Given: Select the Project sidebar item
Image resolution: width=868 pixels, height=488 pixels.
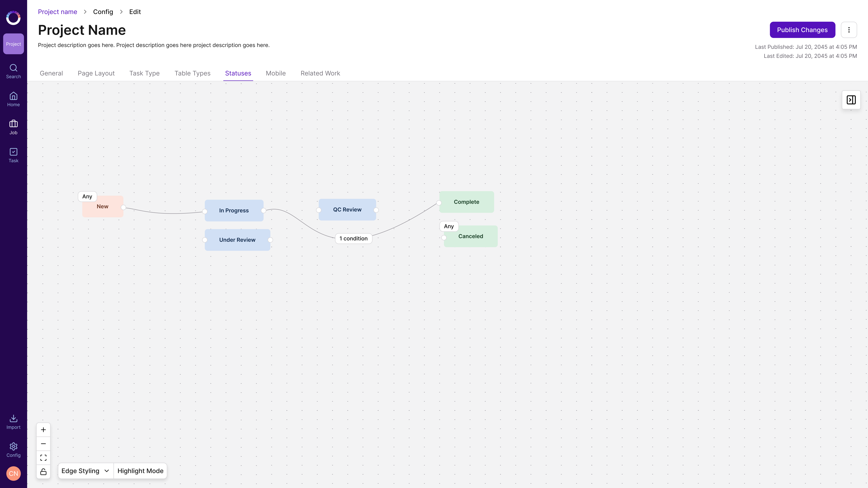Looking at the screenshot, I should pyautogui.click(x=13, y=44).
